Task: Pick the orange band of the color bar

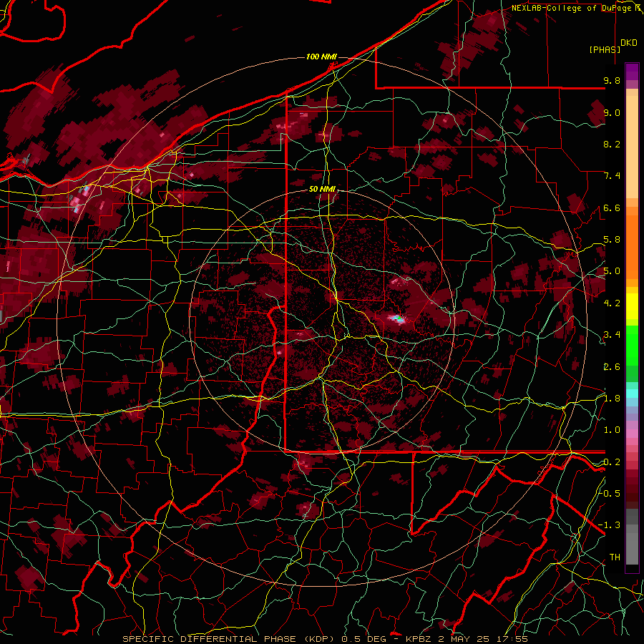Action: pos(632,246)
